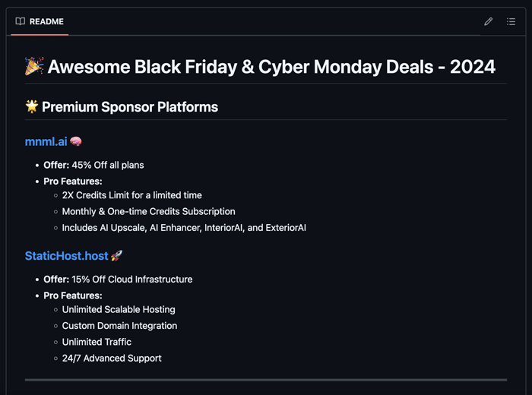Click the Unlimited Scalable Hosting item
Screen dimensions: 532x395
[119, 310]
